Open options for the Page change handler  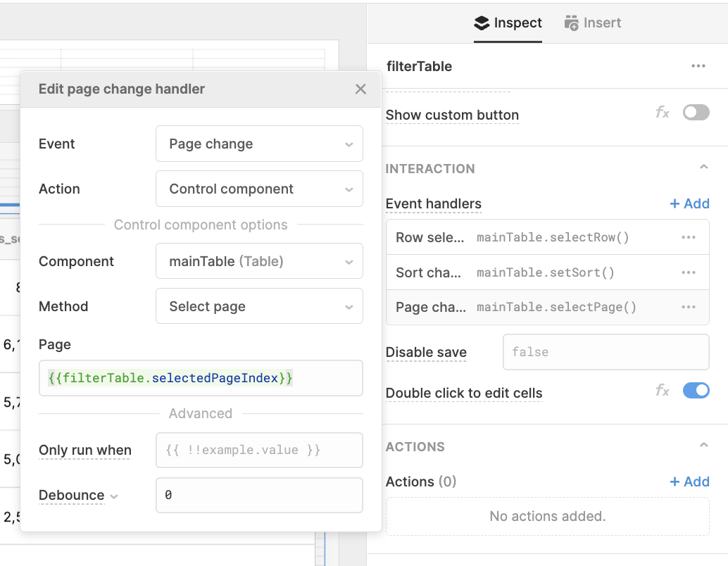pyautogui.click(x=688, y=308)
